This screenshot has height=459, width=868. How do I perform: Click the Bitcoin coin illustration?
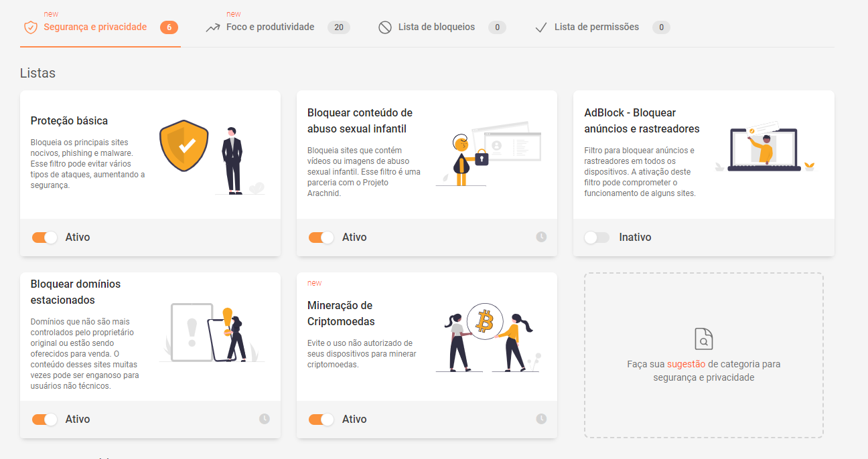click(484, 323)
